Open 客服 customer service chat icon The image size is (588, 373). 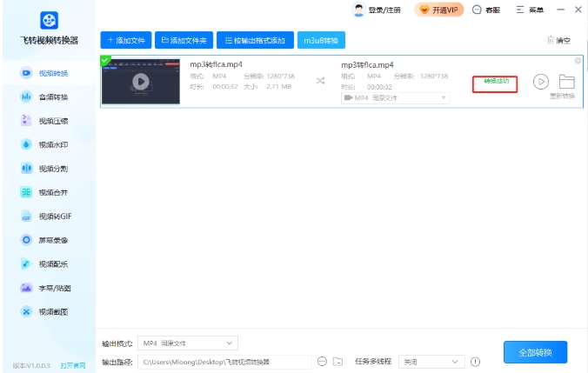coord(477,10)
